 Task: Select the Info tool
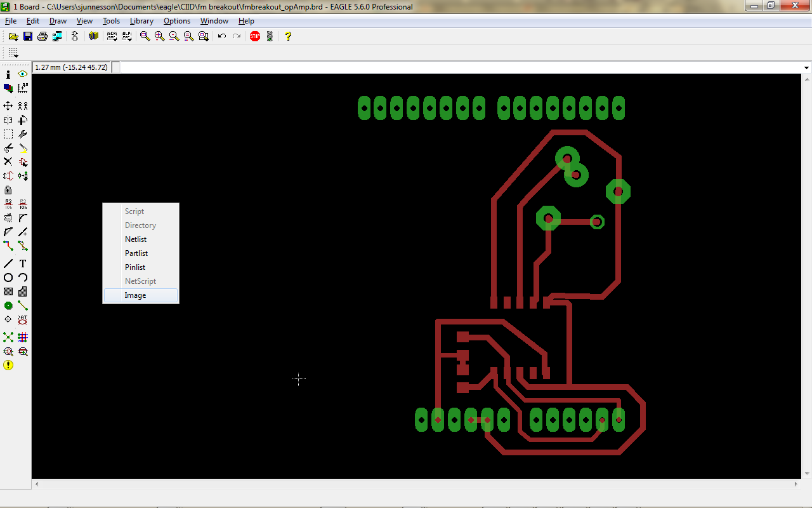[x=8, y=74]
